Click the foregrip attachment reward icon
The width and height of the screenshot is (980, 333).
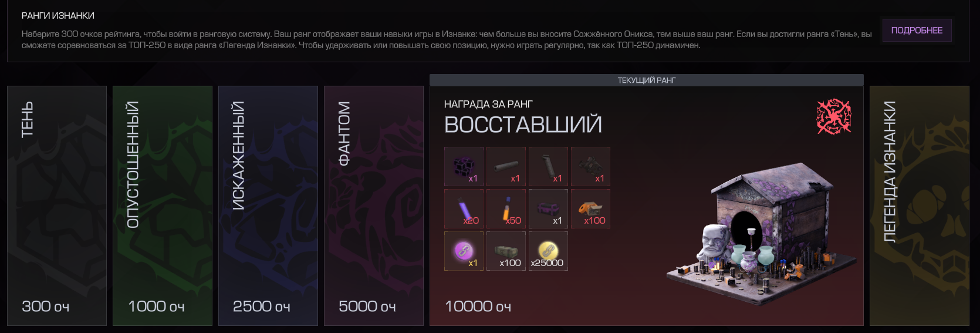(x=548, y=166)
